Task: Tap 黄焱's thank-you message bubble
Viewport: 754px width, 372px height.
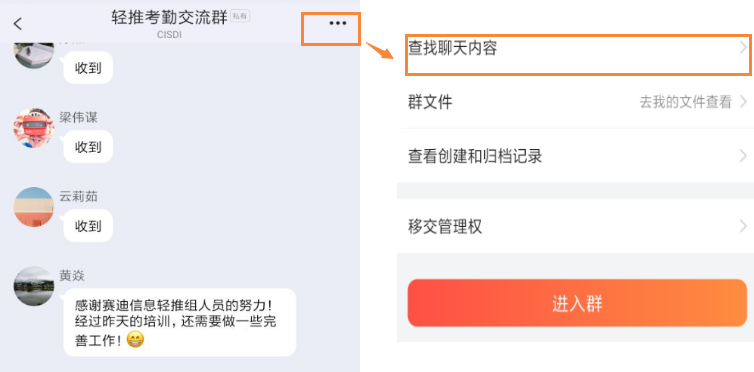Action: pyautogui.click(x=180, y=322)
